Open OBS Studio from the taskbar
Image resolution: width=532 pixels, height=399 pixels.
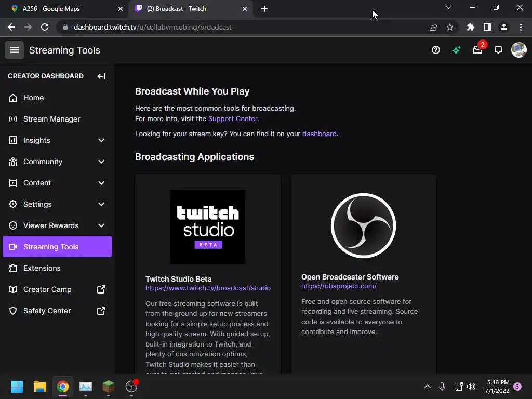(x=131, y=387)
